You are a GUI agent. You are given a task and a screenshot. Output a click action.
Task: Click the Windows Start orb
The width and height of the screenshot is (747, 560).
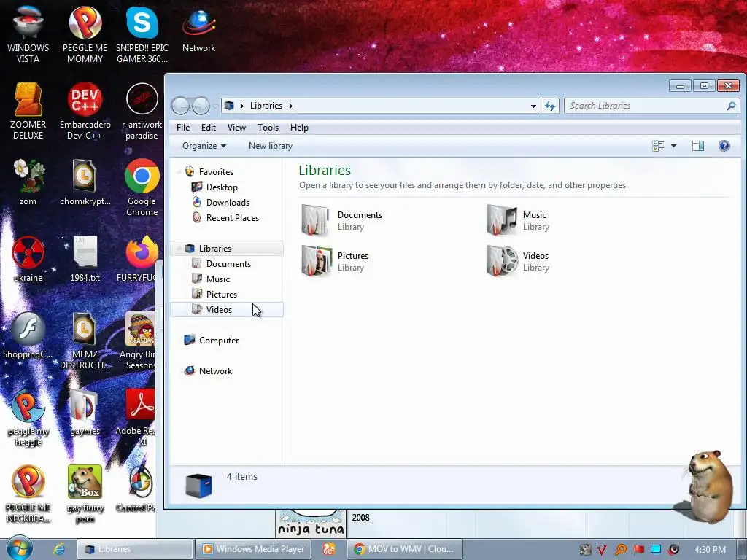click(x=20, y=548)
